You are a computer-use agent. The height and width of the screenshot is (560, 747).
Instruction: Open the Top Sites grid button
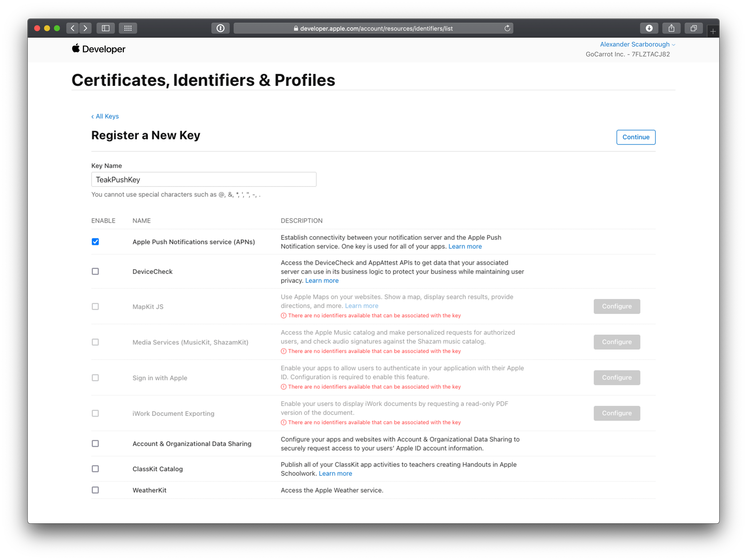[128, 28]
